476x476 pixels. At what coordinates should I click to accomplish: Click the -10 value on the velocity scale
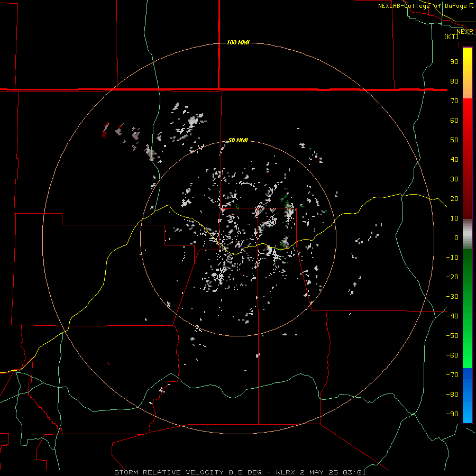tap(452, 258)
